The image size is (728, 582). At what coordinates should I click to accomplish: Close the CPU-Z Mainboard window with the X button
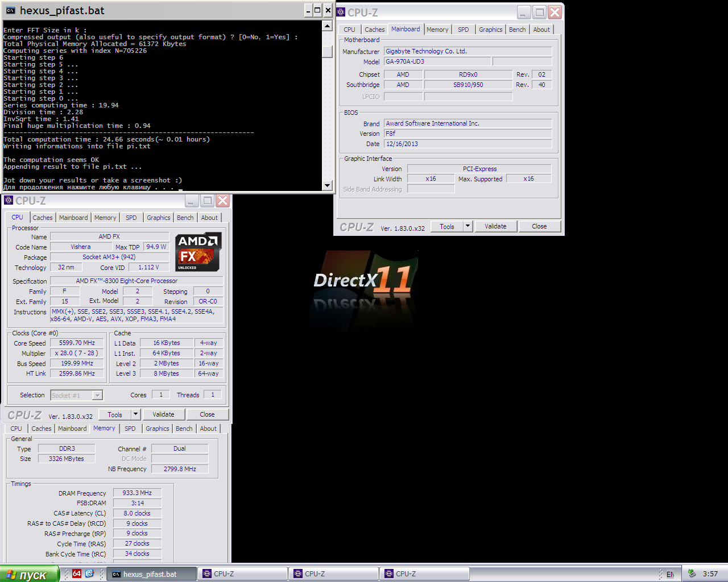point(555,12)
